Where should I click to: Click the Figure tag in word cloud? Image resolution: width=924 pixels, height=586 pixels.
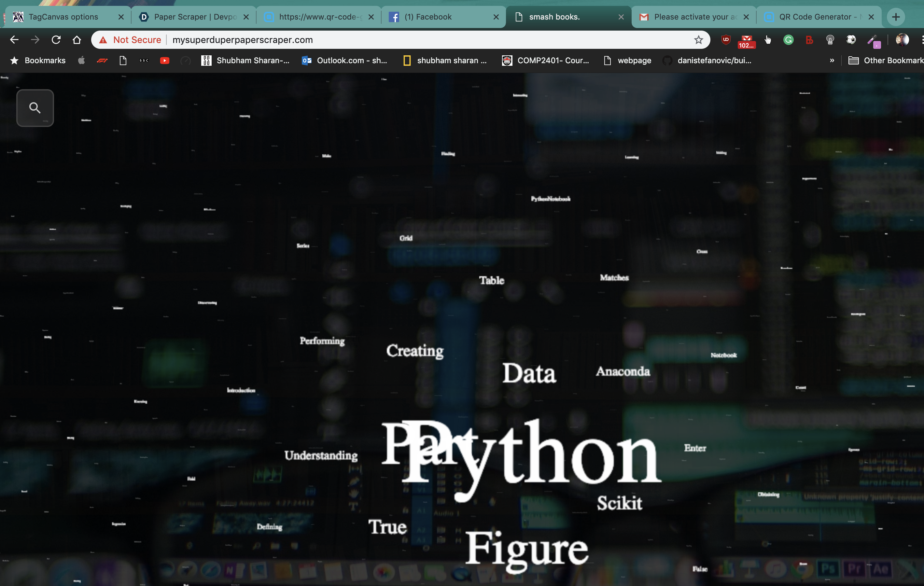[526, 549]
